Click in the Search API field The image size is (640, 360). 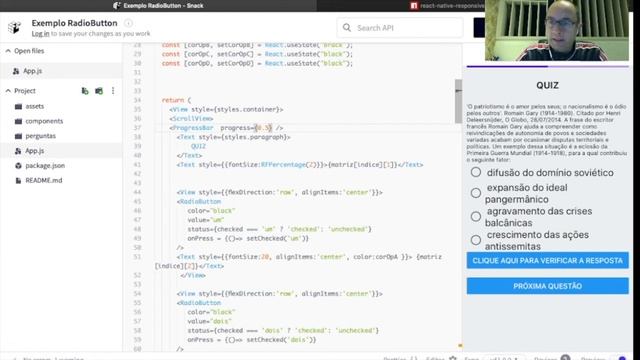point(400,28)
